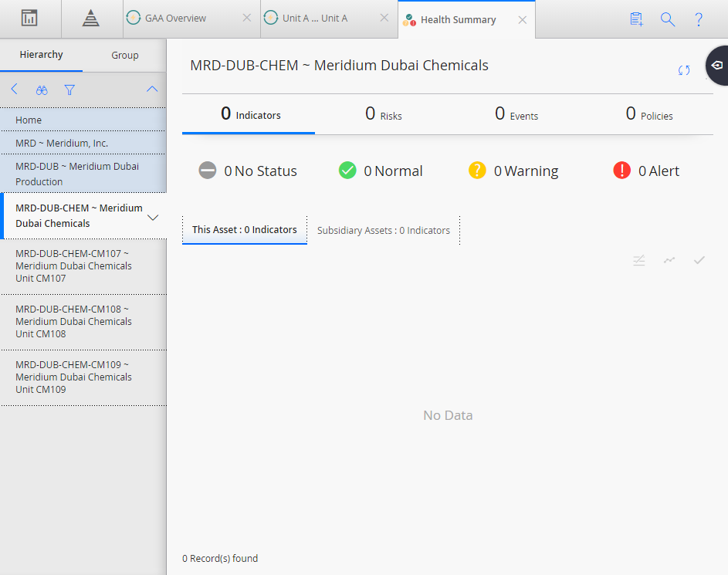Collapse hierarchy breadcrumb with up chevron
The width and height of the screenshot is (728, 575).
pos(152,89)
